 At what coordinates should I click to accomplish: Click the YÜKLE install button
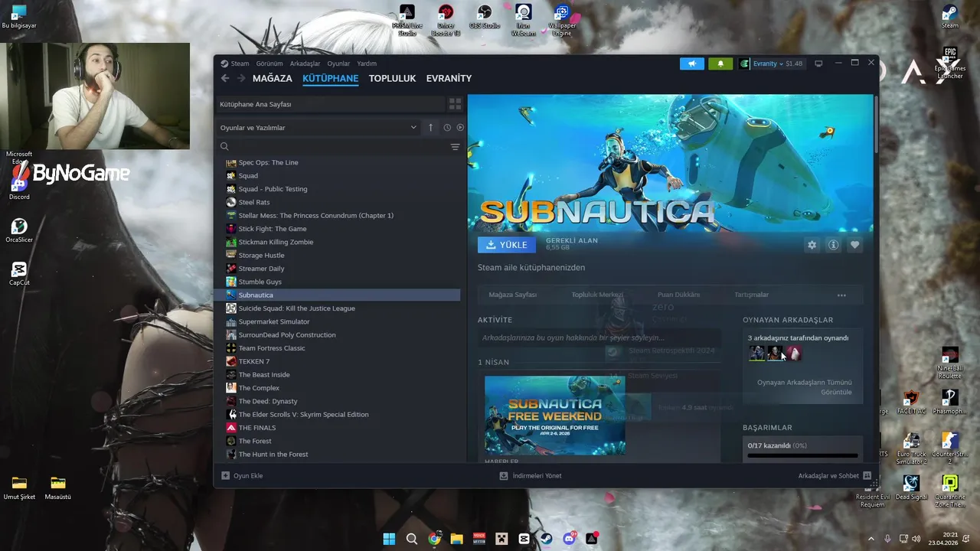click(507, 245)
